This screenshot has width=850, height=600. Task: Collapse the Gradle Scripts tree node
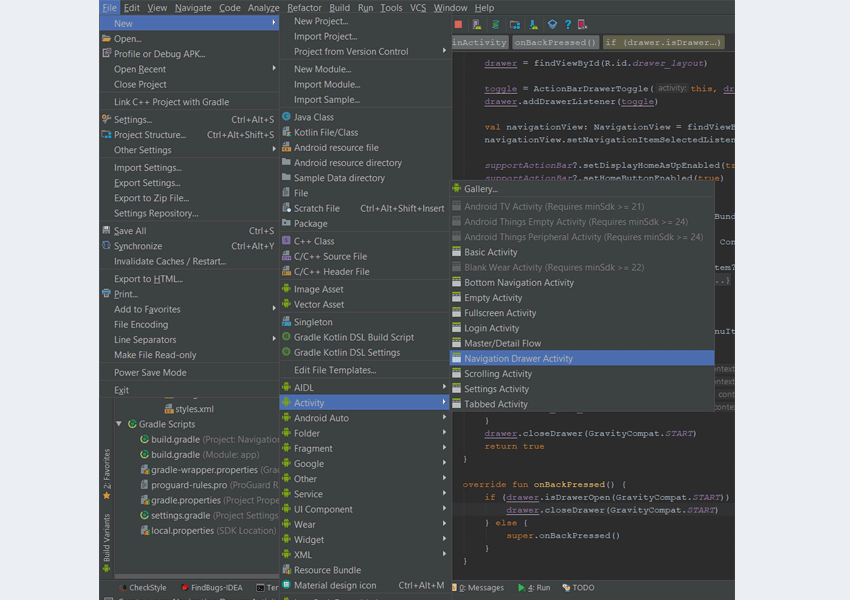tap(119, 423)
